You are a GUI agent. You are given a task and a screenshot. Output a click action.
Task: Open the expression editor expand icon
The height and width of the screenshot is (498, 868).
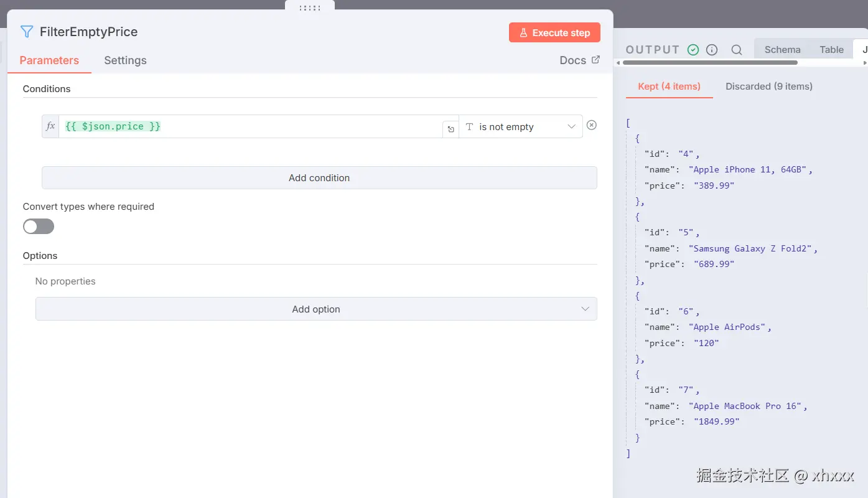(450, 129)
